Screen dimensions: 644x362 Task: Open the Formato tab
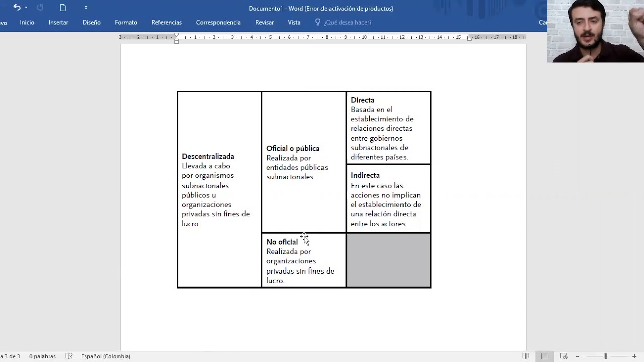click(x=126, y=22)
